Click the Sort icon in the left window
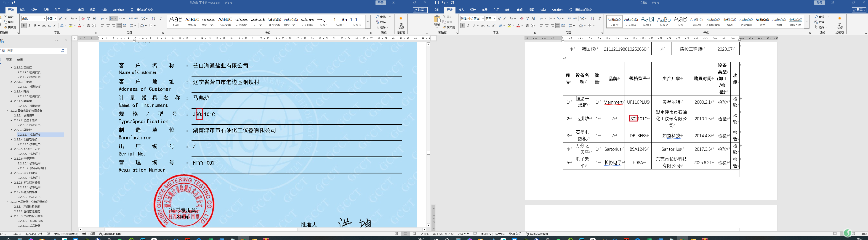 coord(154,18)
